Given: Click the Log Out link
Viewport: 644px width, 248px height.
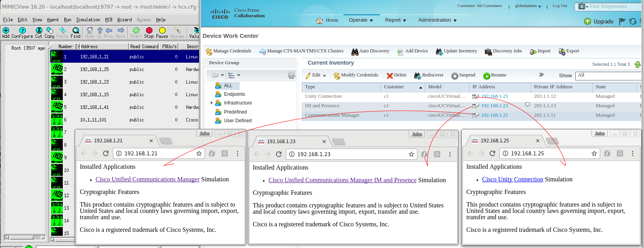Looking at the screenshot, I should [560, 6].
